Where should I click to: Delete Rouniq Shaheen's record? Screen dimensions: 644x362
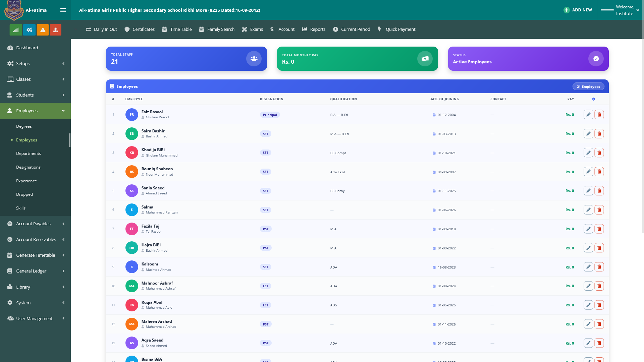pyautogui.click(x=599, y=172)
